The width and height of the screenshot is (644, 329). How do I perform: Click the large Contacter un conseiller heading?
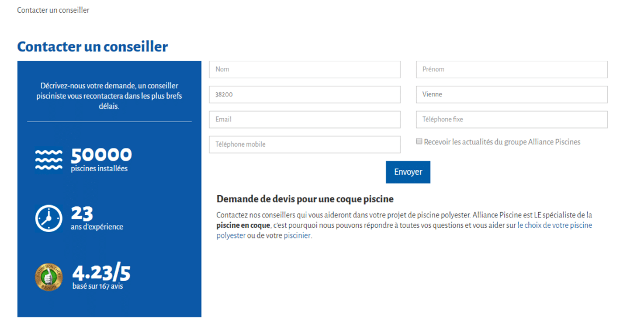92,47
